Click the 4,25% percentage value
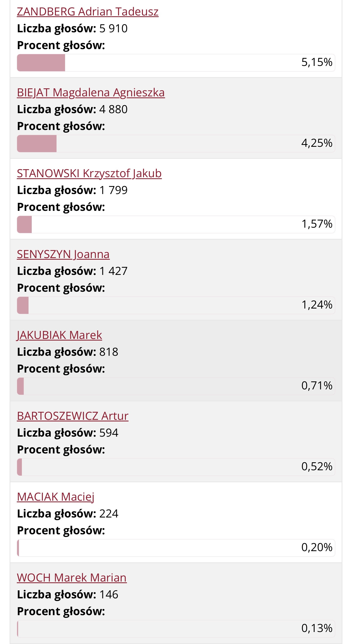The width and height of the screenshot is (352, 644). tap(317, 143)
